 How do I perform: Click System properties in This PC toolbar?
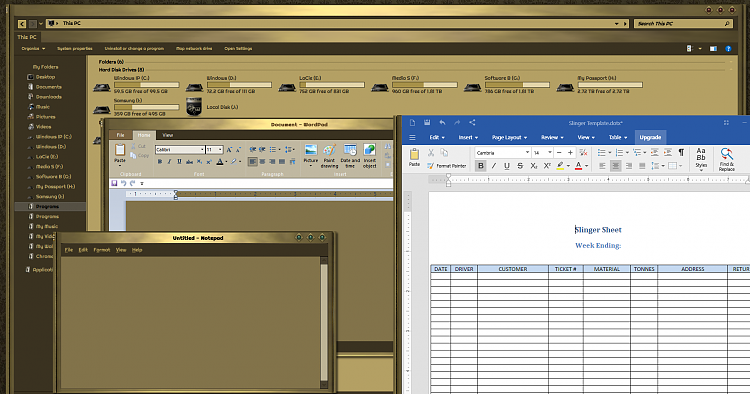pyautogui.click(x=75, y=49)
